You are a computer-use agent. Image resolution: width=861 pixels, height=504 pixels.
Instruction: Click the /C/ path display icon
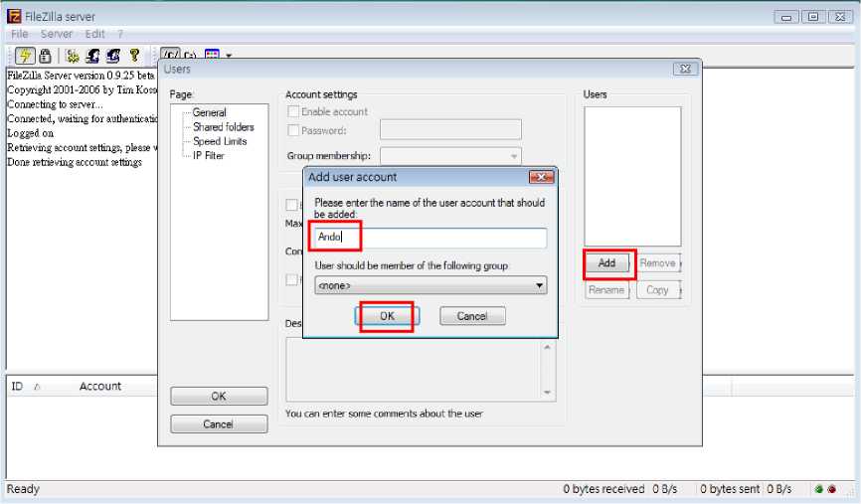coord(169,56)
